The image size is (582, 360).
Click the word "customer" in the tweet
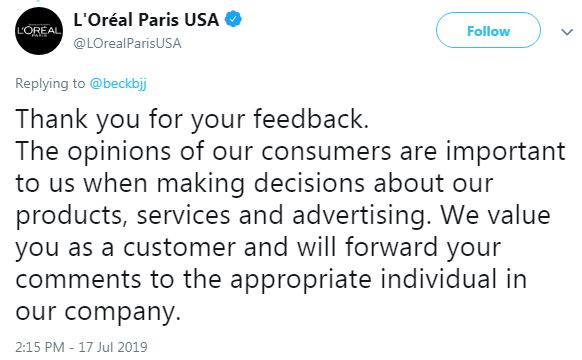pyautogui.click(x=179, y=248)
